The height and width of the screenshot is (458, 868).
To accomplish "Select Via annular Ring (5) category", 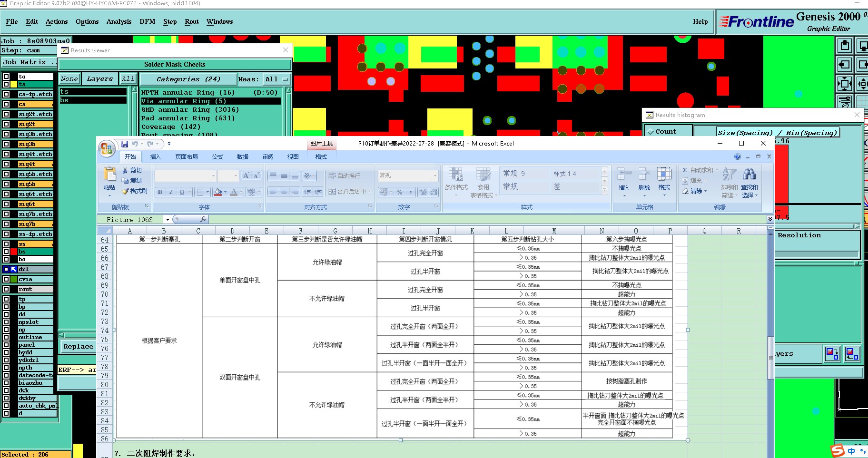I will point(210,101).
